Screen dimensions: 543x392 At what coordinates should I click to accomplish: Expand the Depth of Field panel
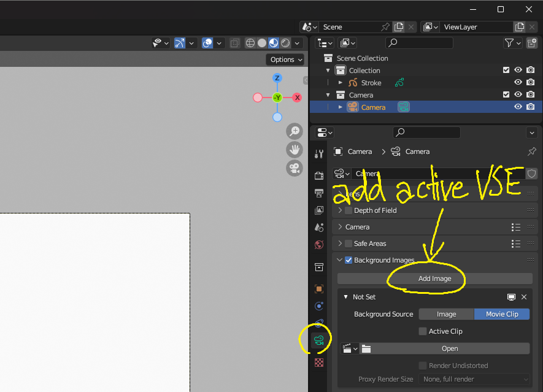(x=340, y=210)
